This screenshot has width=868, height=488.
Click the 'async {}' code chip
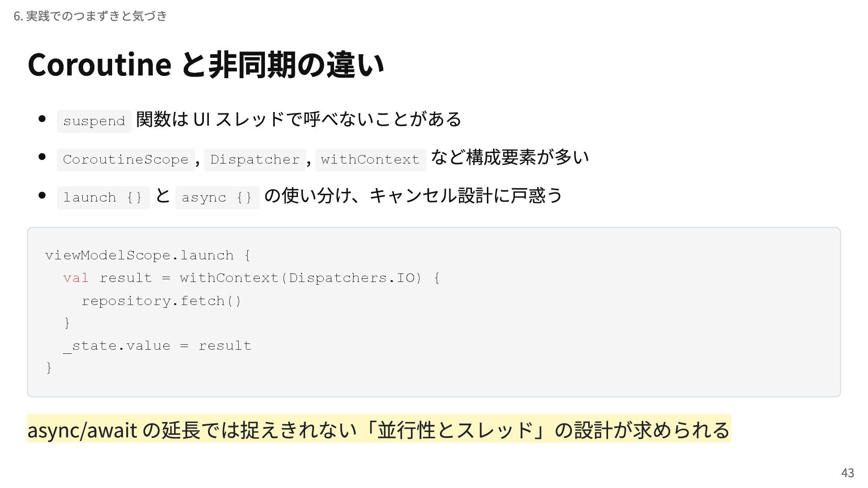coord(217,197)
